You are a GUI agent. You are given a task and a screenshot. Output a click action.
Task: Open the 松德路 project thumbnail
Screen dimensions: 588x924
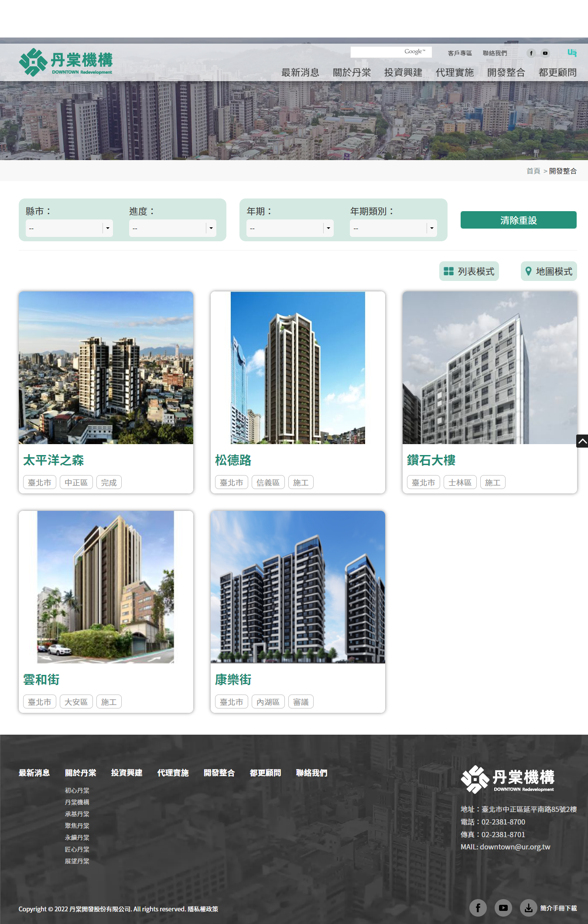coord(297,368)
